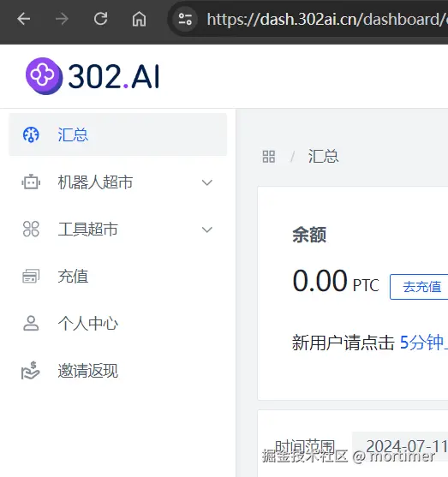This screenshot has width=448, height=477.
Task: Open the 充值 sidebar menu item
Action: coord(118,277)
